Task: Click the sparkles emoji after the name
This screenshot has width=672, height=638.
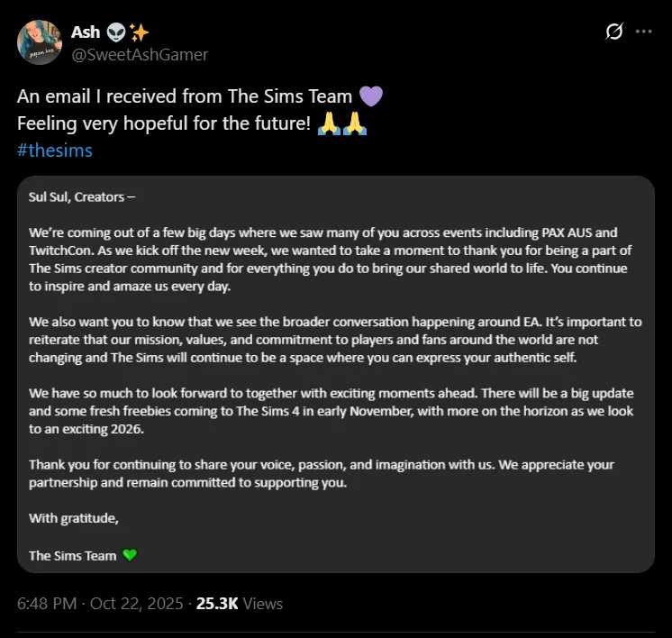Action: coord(139,32)
